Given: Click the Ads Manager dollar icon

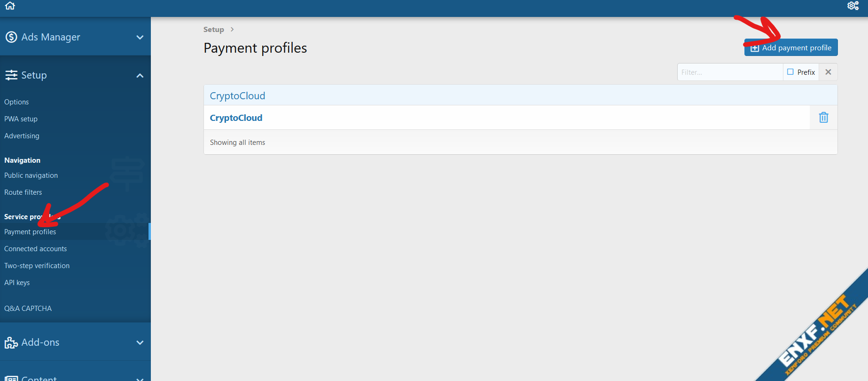Looking at the screenshot, I should coord(11,37).
